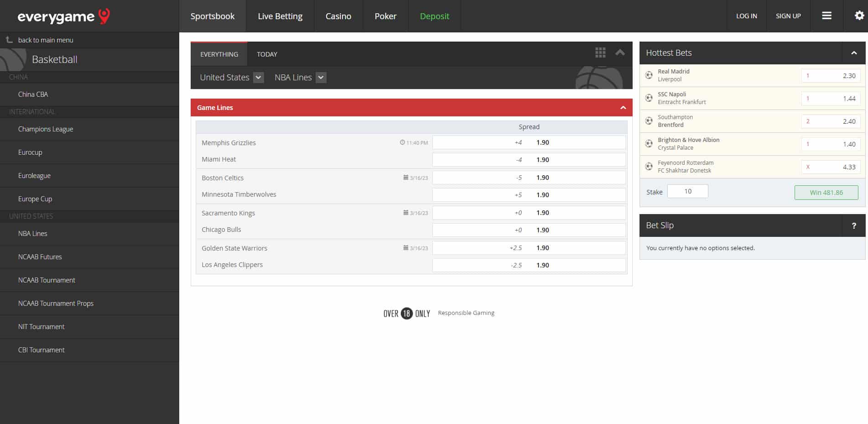Image resolution: width=868 pixels, height=424 pixels.
Task: Collapse the Game Lines section
Action: coord(623,108)
